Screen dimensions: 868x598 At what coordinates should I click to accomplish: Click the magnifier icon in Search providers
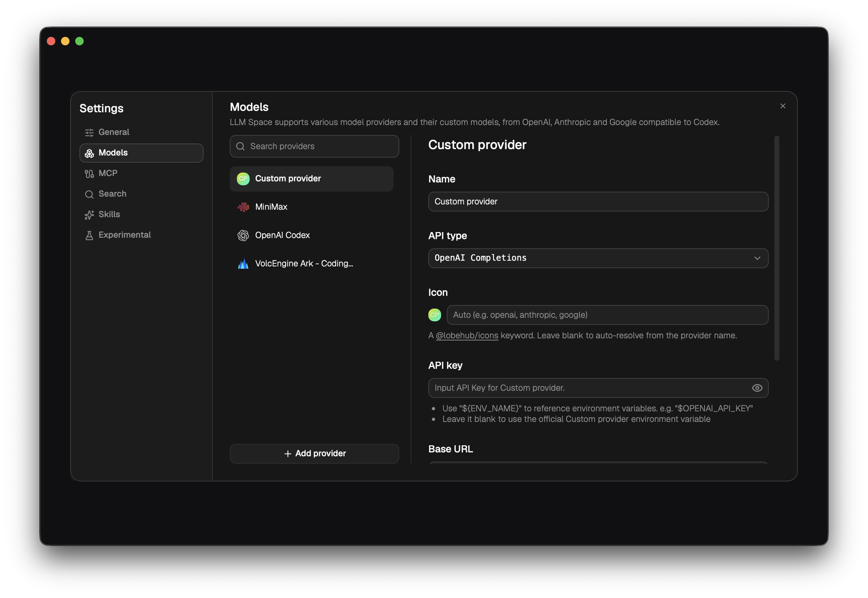point(241,147)
